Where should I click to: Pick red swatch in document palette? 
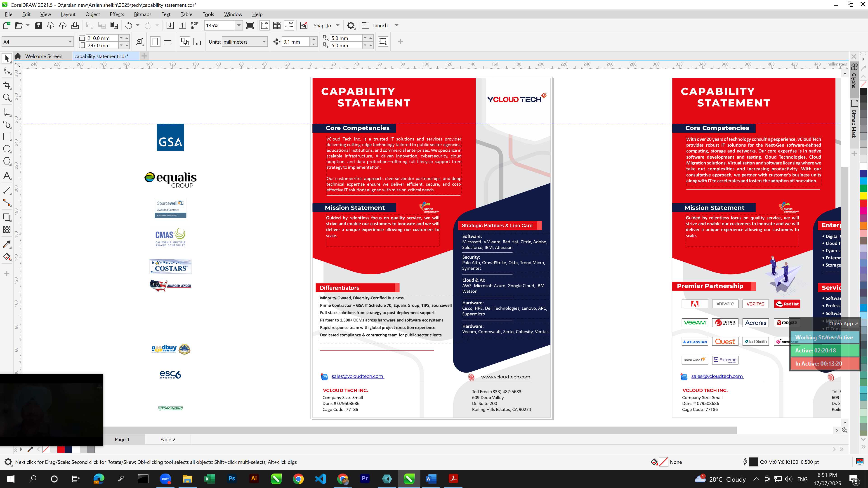pyautogui.click(x=61, y=449)
